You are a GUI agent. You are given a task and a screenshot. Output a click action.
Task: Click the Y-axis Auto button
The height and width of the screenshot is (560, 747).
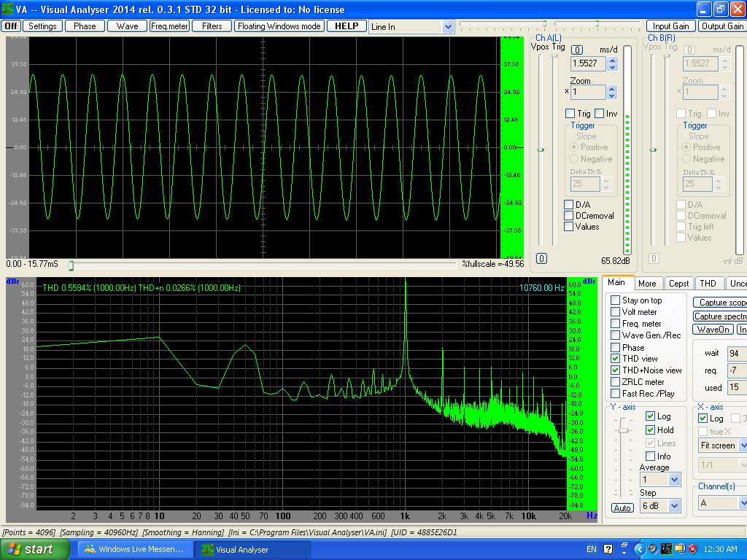tap(622, 508)
